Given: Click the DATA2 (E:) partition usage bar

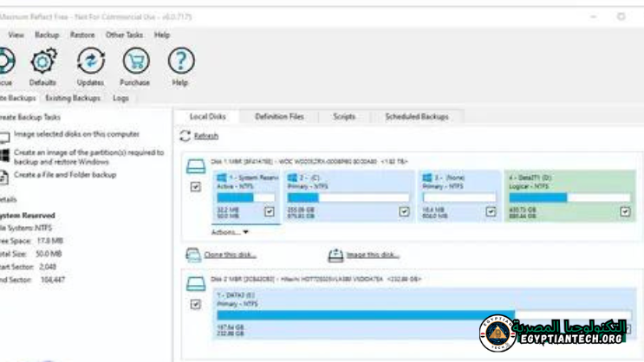Looking at the screenshot, I should [x=364, y=315].
